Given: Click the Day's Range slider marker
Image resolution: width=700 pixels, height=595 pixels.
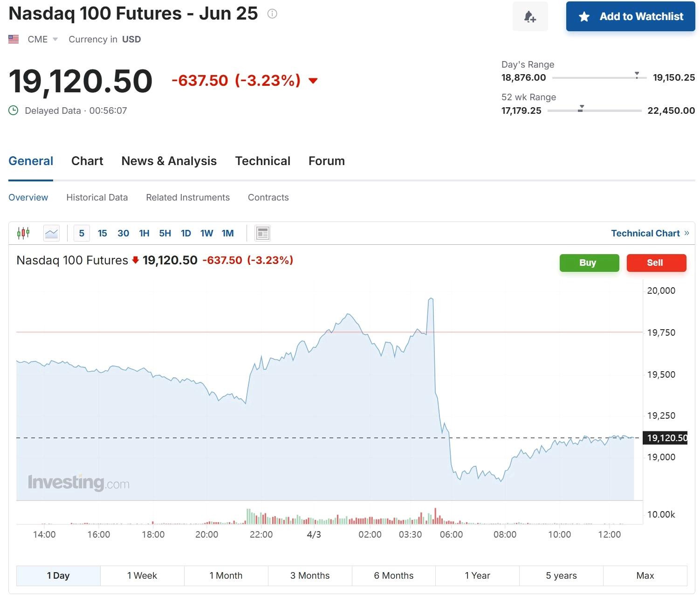Looking at the screenshot, I should tap(637, 75).
